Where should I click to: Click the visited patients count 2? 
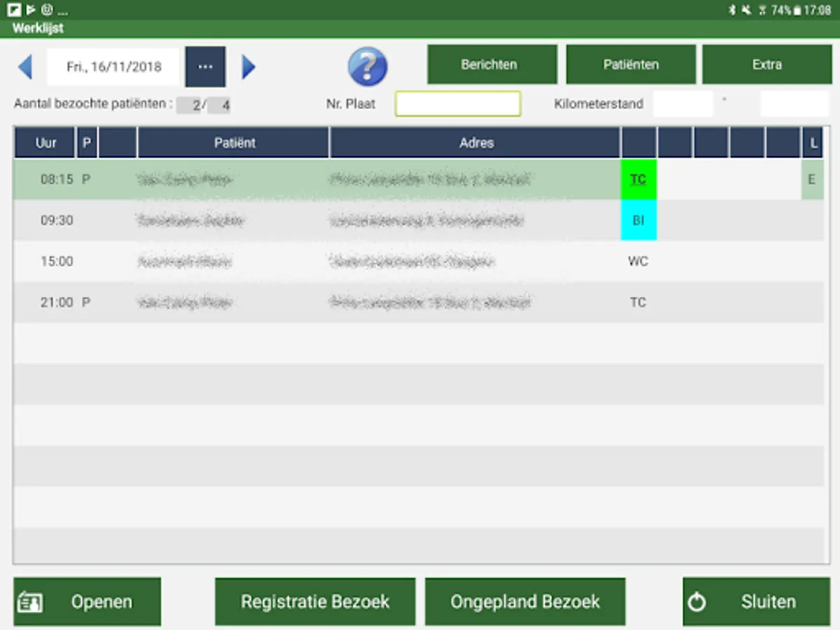[x=190, y=105]
